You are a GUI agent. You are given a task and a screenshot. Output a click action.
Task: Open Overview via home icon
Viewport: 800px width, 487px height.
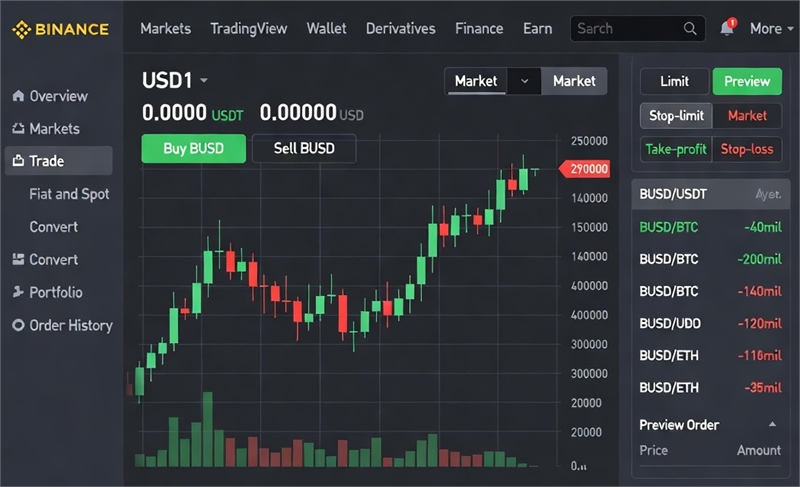(x=17, y=96)
